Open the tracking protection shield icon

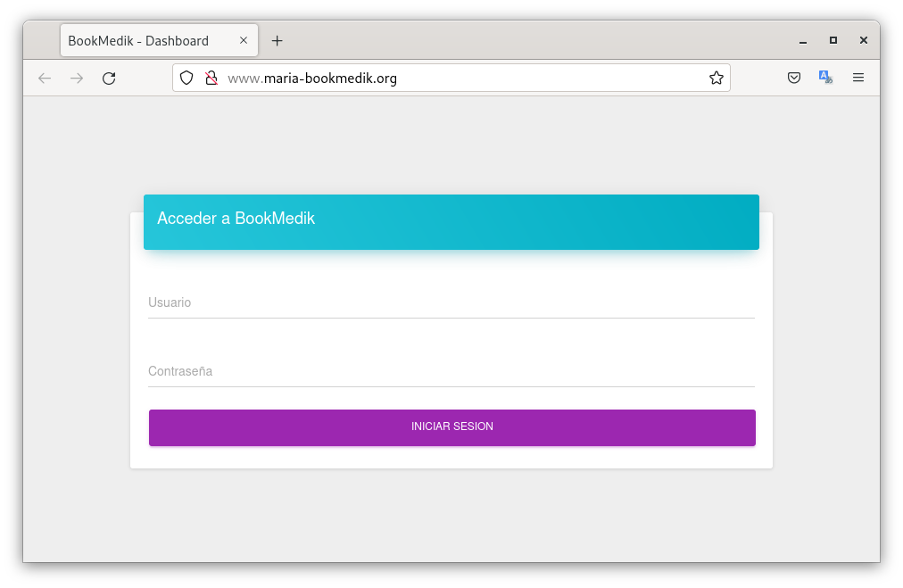click(x=186, y=79)
